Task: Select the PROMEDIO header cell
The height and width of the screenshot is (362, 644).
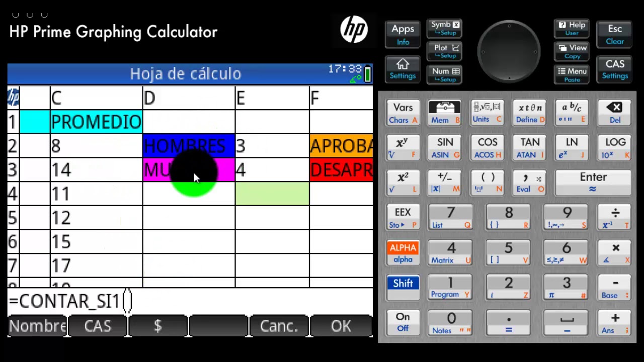Action: coord(96,122)
